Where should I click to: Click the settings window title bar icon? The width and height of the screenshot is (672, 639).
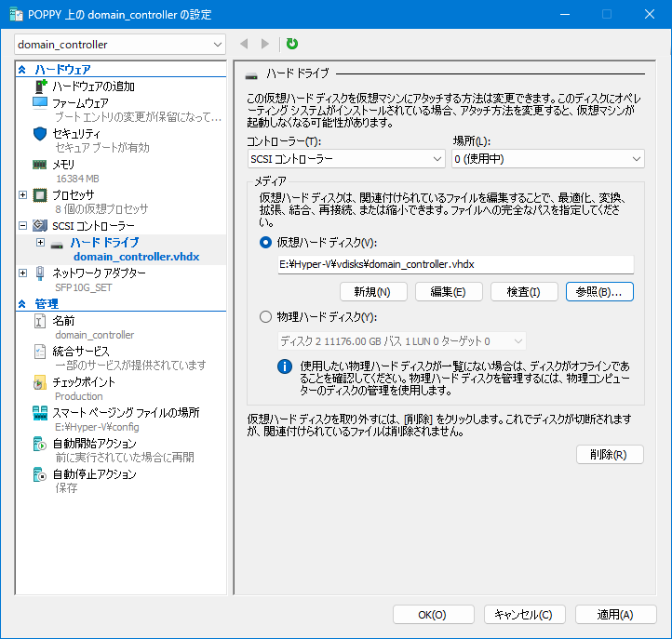(16, 15)
